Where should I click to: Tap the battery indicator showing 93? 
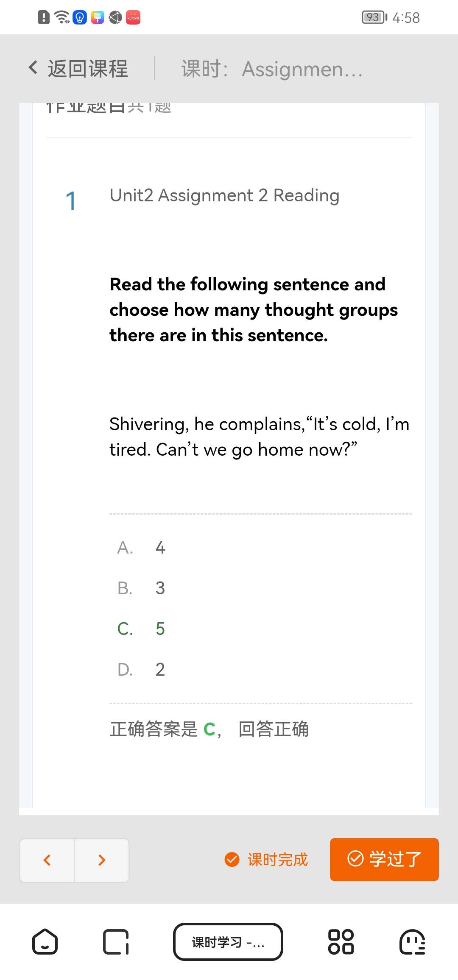[374, 17]
